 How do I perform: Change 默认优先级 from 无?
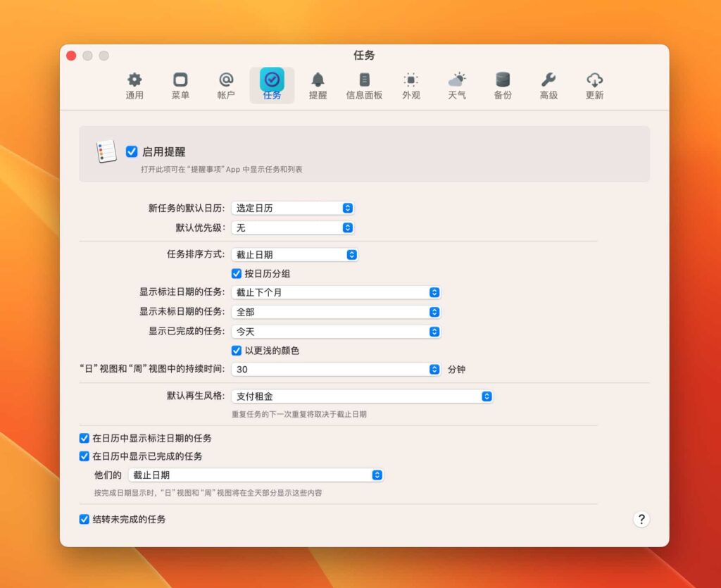tap(293, 227)
